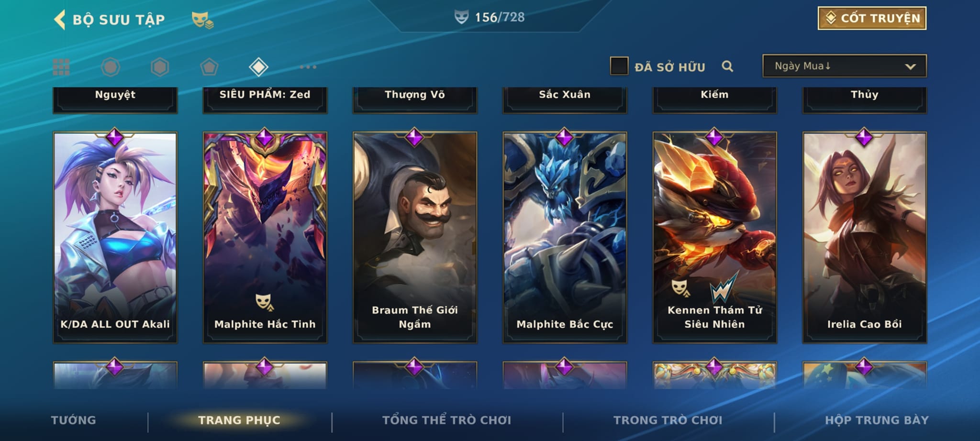The height and width of the screenshot is (441, 980).
Task: Go back using the Bộ Sưu Tập arrow
Action: (x=59, y=20)
